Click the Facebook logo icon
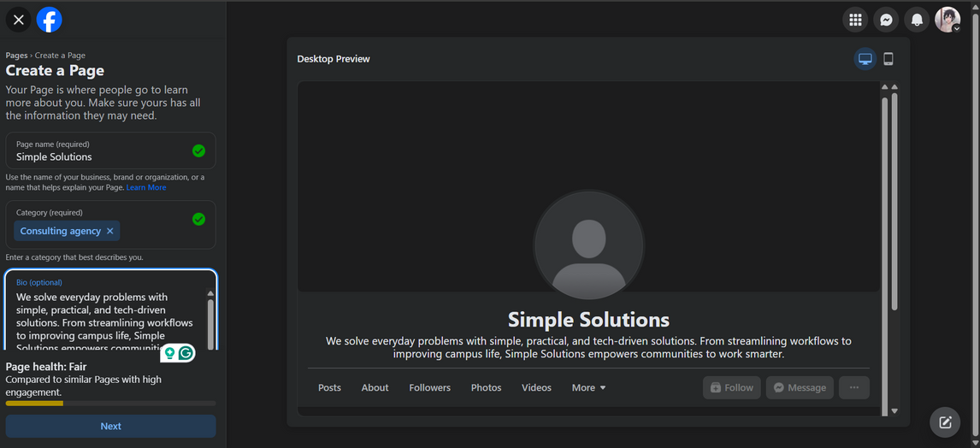980x448 pixels. (50, 19)
